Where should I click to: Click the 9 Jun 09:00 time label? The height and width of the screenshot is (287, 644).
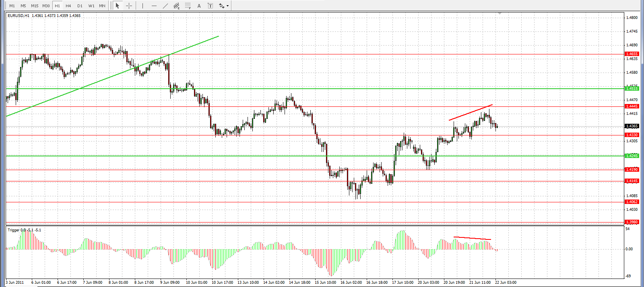pos(170,283)
